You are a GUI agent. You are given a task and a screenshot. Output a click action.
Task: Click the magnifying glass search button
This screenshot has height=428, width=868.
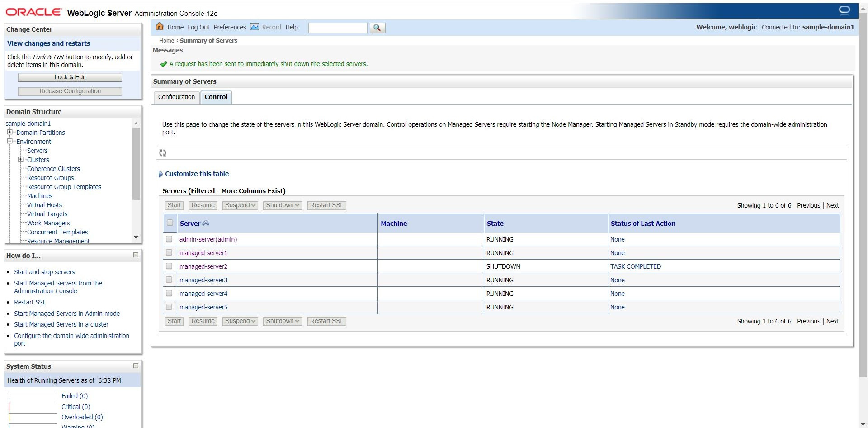click(x=377, y=28)
